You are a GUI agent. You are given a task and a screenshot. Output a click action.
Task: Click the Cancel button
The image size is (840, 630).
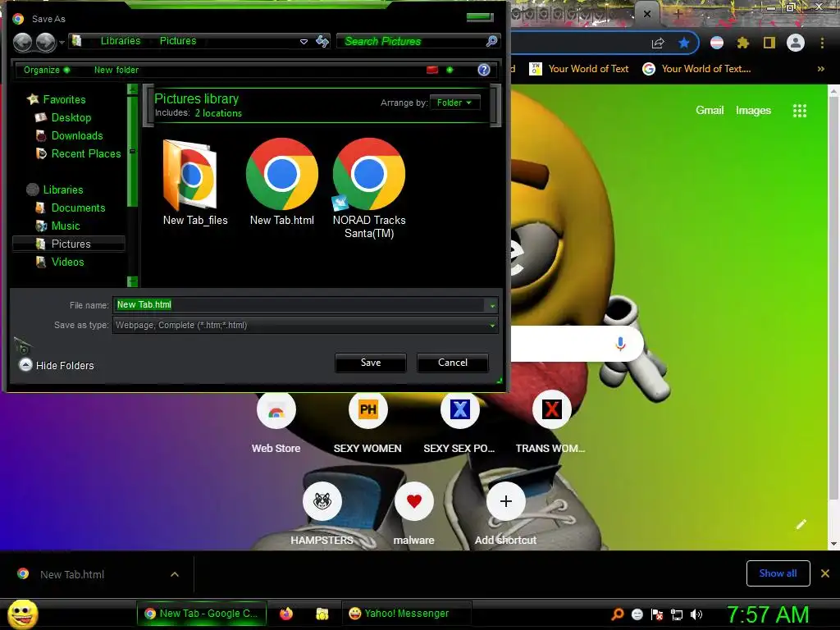[x=453, y=363]
